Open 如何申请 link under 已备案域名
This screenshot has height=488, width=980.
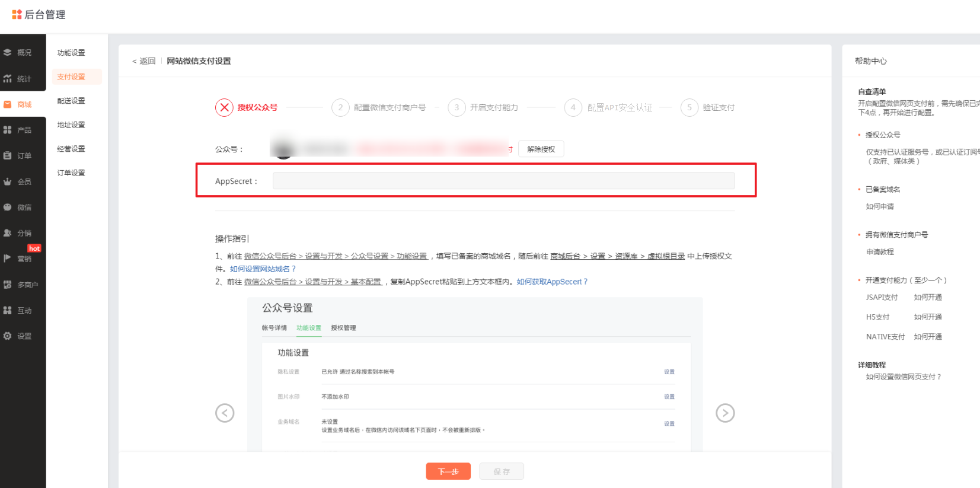880,206
